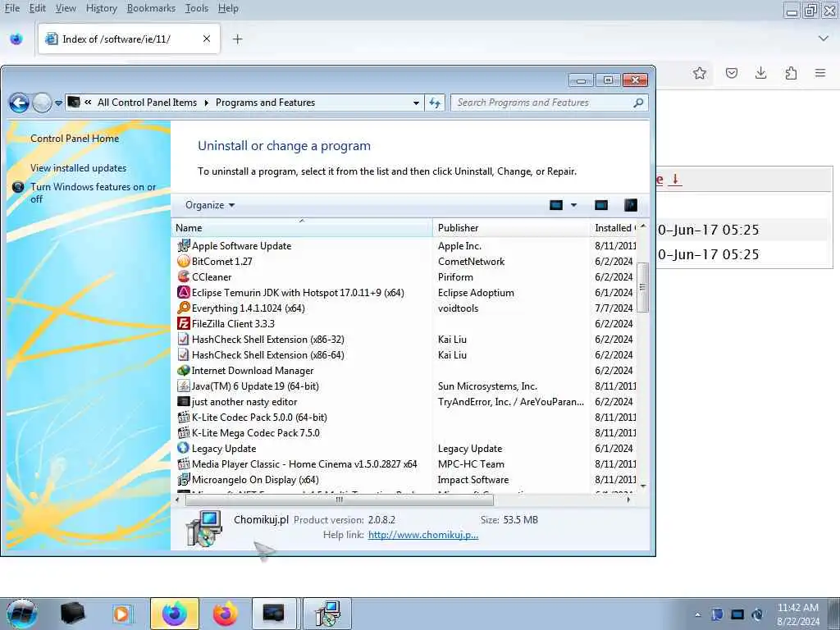Open the Organize menu
This screenshot has height=630, width=840.
(x=209, y=205)
